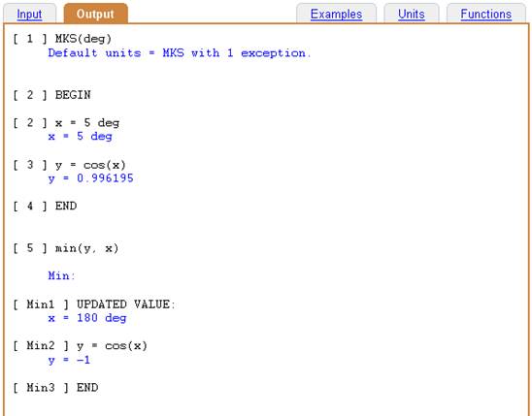Click the Default units MKS result line
Viewport: 532px width, 416px height.
[x=180, y=53]
